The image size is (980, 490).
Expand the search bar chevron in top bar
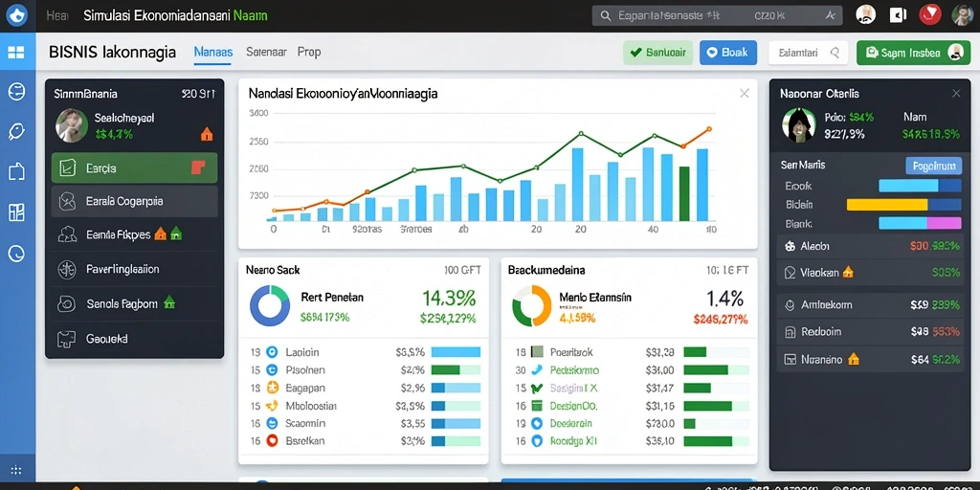coord(830,16)
